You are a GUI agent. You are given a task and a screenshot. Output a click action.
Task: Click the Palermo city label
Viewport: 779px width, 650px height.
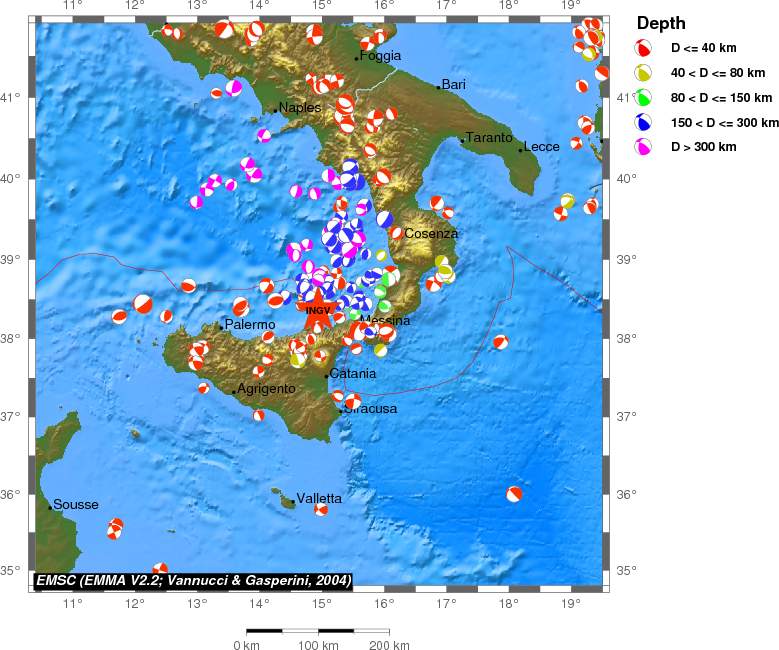pos(250,325)
